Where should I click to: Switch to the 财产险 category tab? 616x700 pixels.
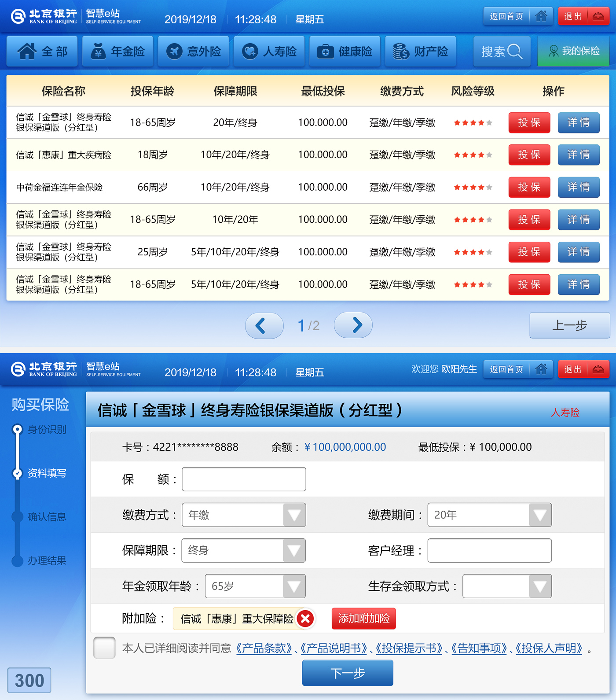[421, 51]
